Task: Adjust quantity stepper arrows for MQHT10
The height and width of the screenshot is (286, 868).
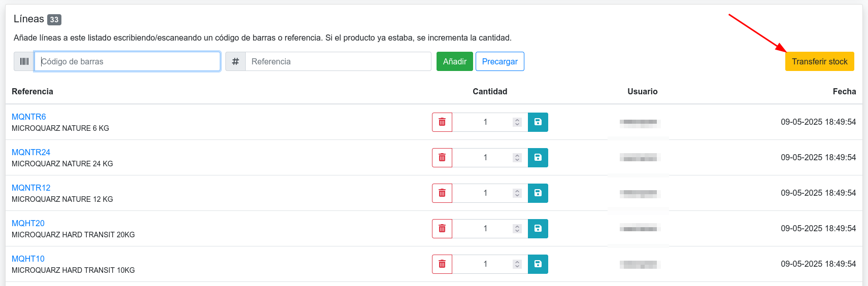Action: coord(517,264)
